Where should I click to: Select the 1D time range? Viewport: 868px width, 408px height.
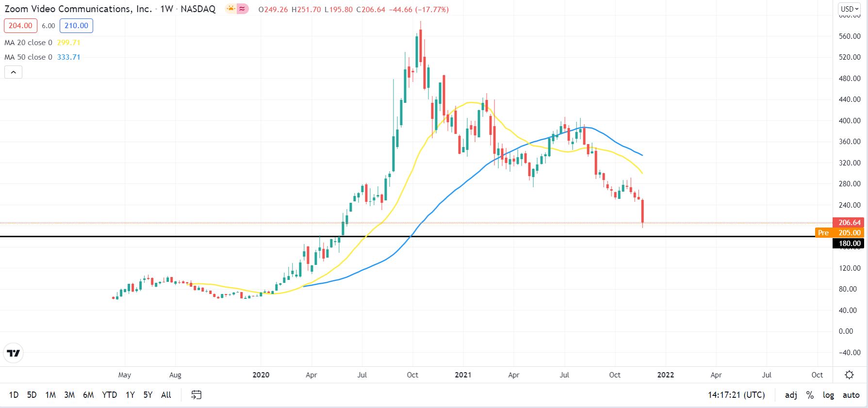[14, 395]
